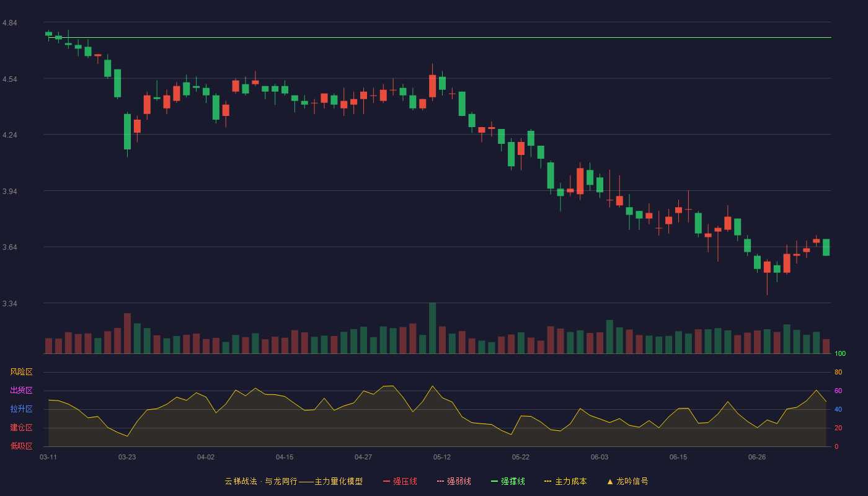Click the 低吸区 zone label
The height and width of the screenshot is (496, 868).
pyautogui.click(x=21, y=446)
